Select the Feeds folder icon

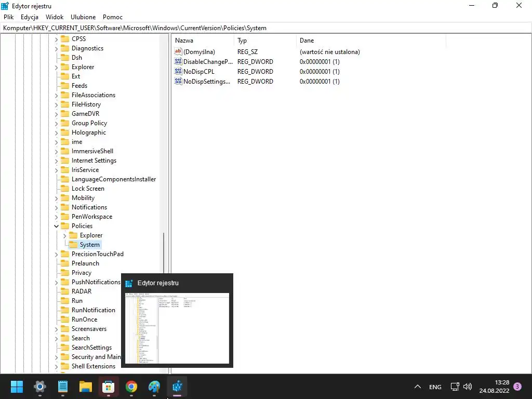click(65, 86)
